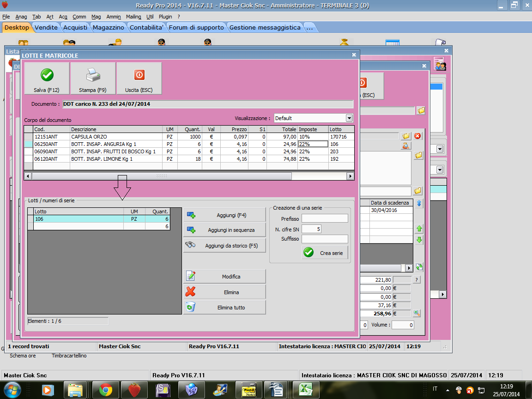Open Excel from the taskbar
This screenshot has width=532, height=399.
coord(305,390)
